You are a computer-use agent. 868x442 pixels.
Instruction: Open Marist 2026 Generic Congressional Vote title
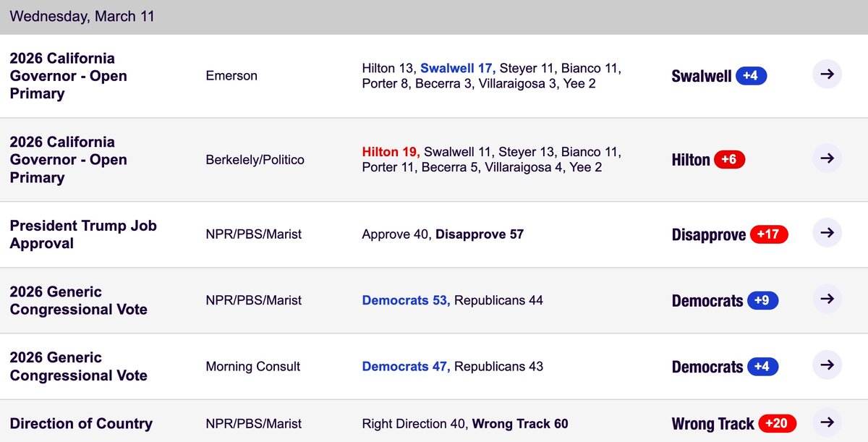click(78, 300)
